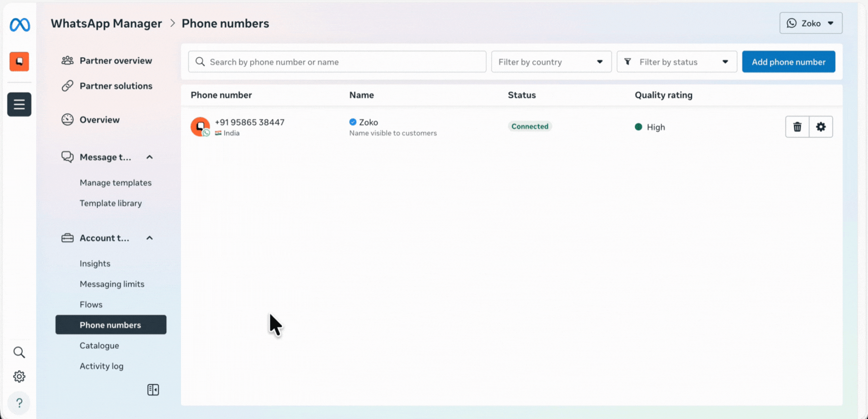Open help question mark icon
The image size is (868, 419).
19,403
